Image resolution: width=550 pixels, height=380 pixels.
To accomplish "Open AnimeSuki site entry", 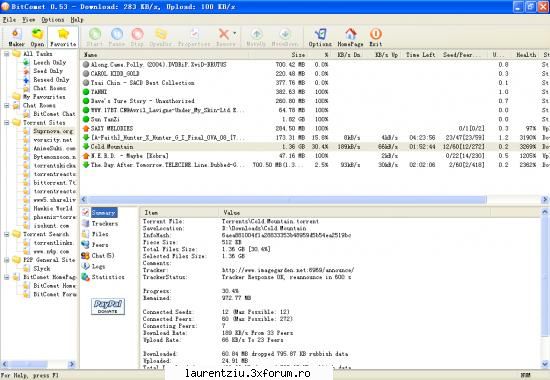I will [54, 148].
